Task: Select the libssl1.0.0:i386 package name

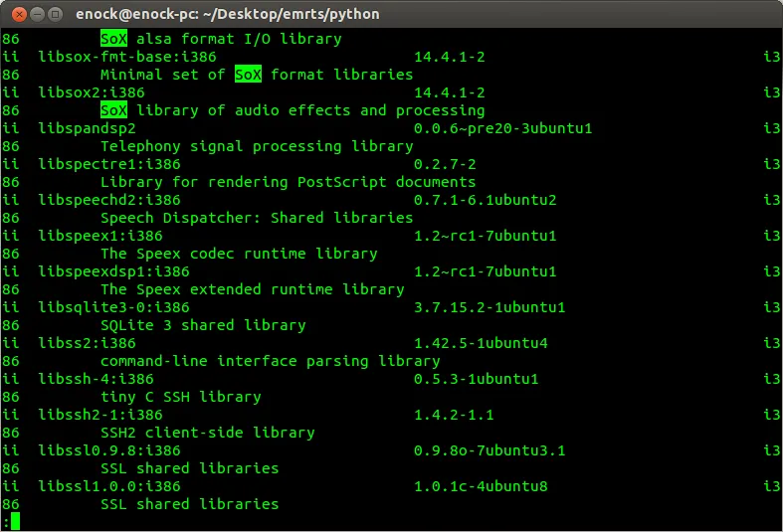Action: [109, 486]
